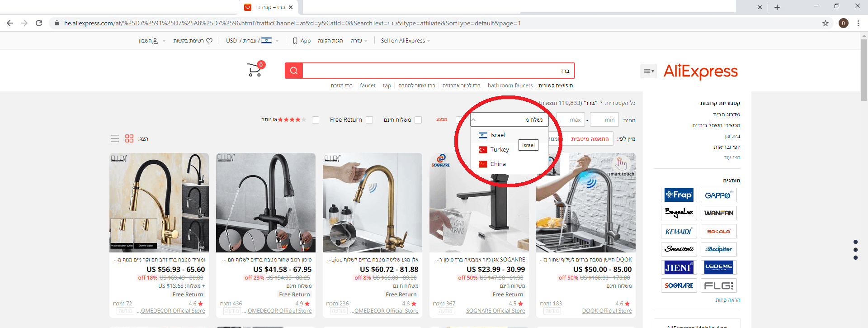868x328 pixels.
Task: Open SOGNARE Official Store link
Action: 495,311
